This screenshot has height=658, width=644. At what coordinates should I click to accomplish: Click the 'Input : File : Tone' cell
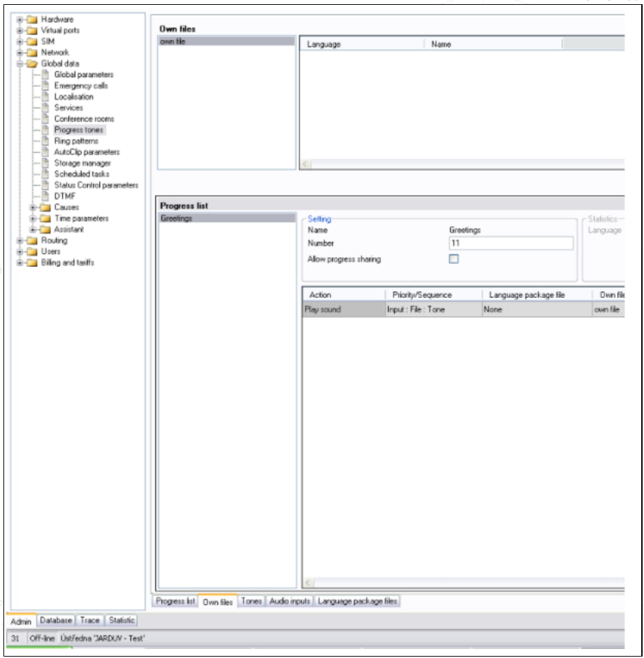click(x=434, y=309)
